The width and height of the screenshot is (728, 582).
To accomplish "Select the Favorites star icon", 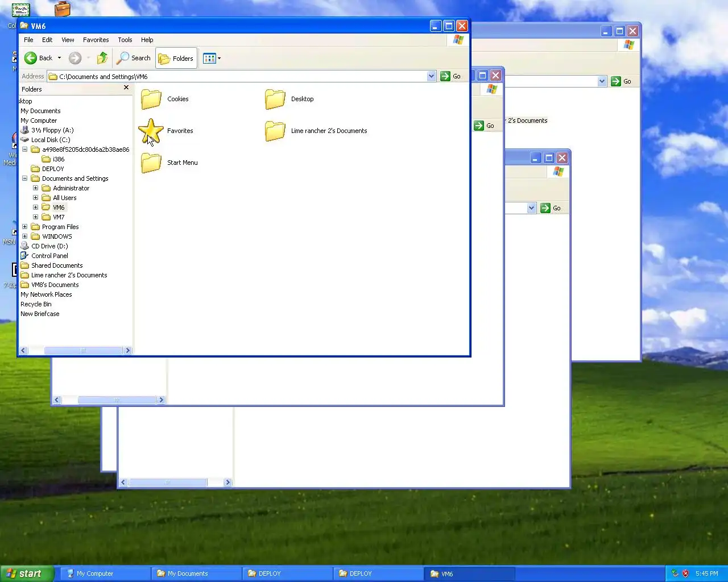I will (151, 131).
